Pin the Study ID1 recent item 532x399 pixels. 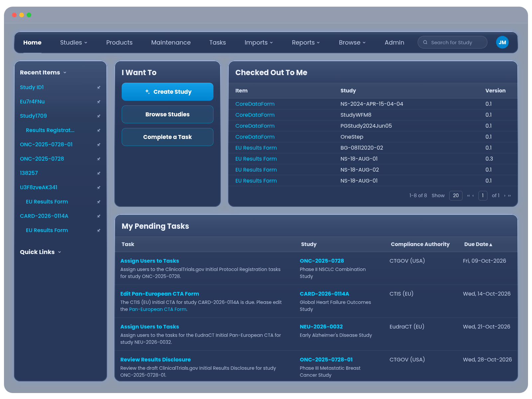tap(98, 87)
